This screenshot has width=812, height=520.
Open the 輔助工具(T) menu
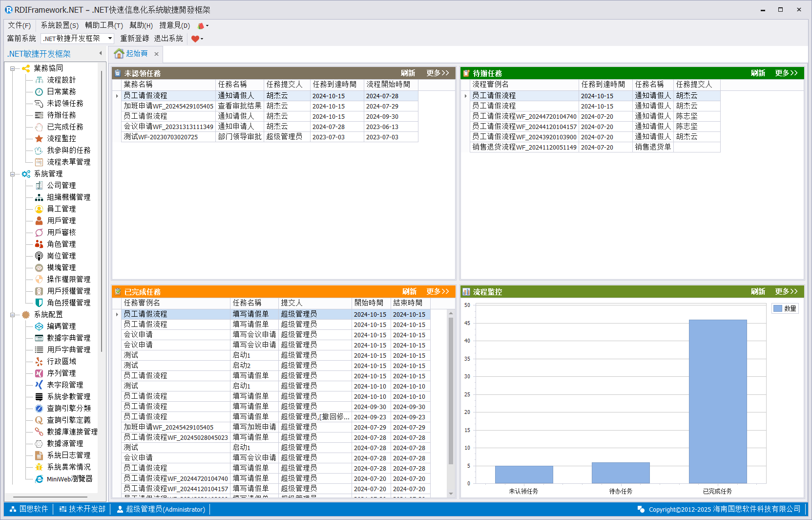tap(104, 25)
